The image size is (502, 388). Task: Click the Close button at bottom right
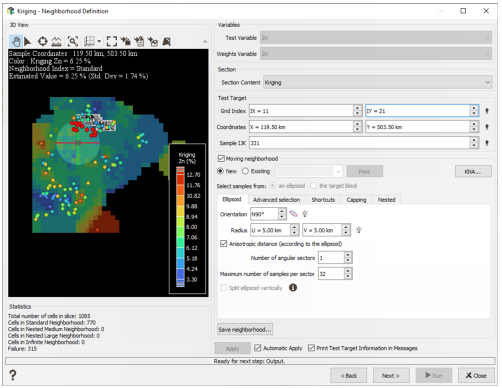(476, 376)
